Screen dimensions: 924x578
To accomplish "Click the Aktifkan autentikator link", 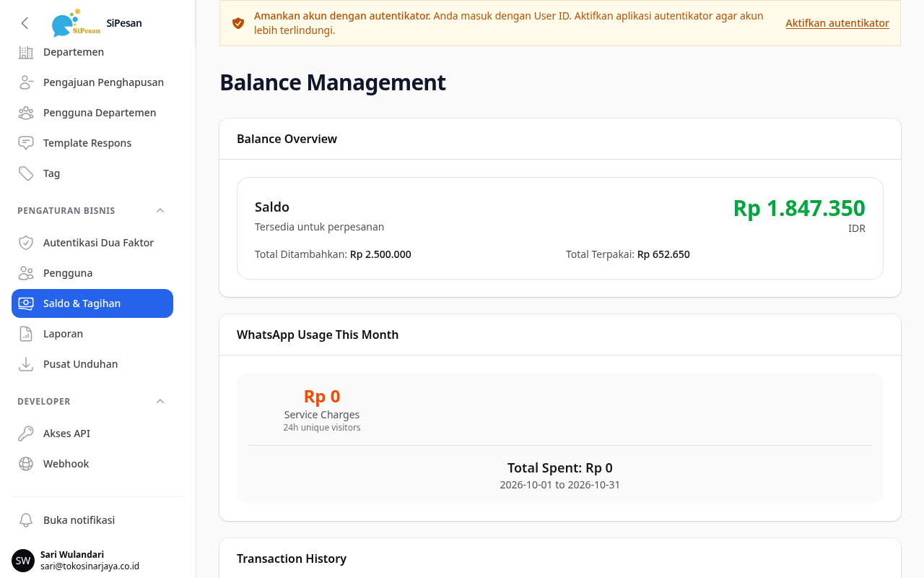I will coord(837,23).
